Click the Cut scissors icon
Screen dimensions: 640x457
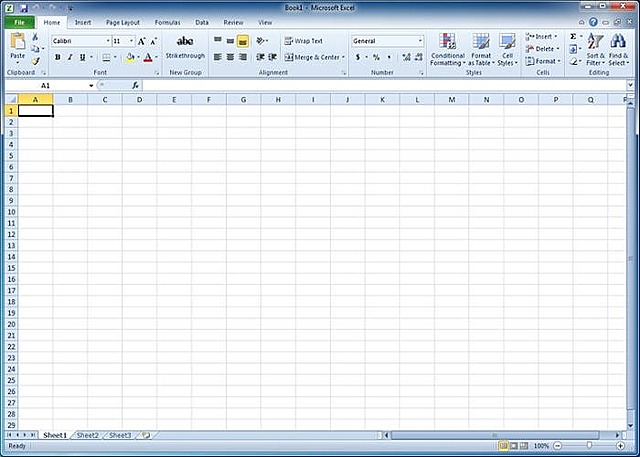[35, 38]
